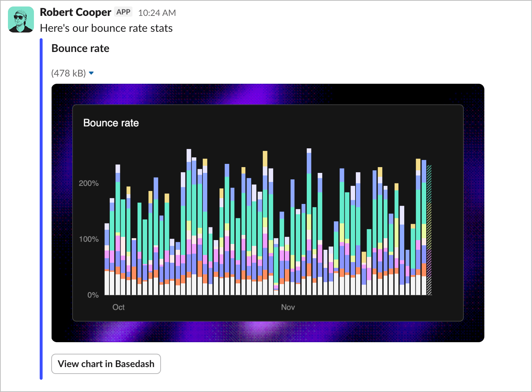This screenshot has width=532, height=392.
Task: Click the 'Bounce rate' chart heading inside the image
Action: (111, 123)
